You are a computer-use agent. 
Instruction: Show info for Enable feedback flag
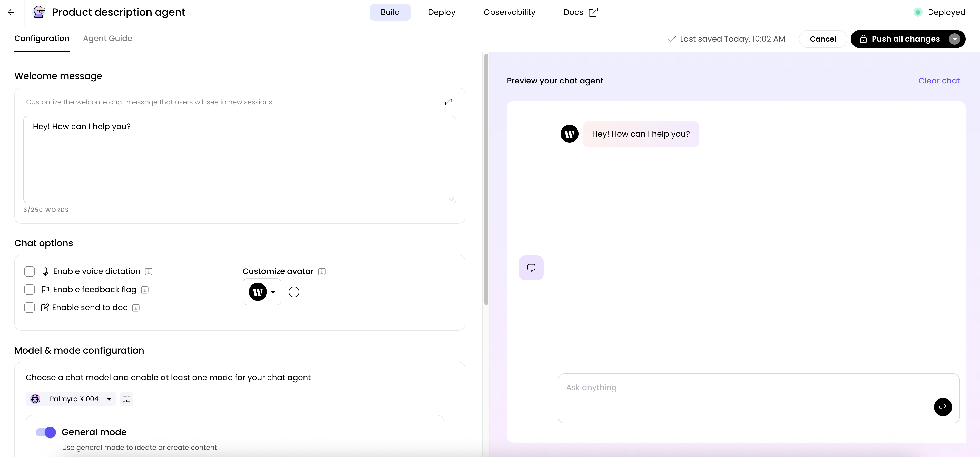[145, 290]
